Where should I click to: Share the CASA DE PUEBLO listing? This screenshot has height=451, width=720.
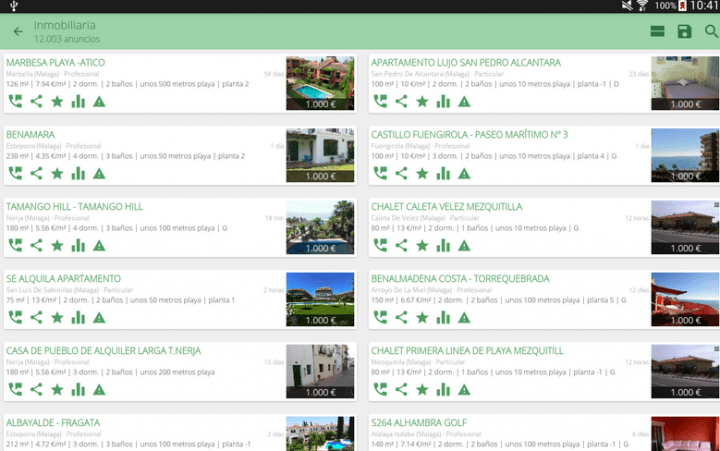click(x=36, y=389)
